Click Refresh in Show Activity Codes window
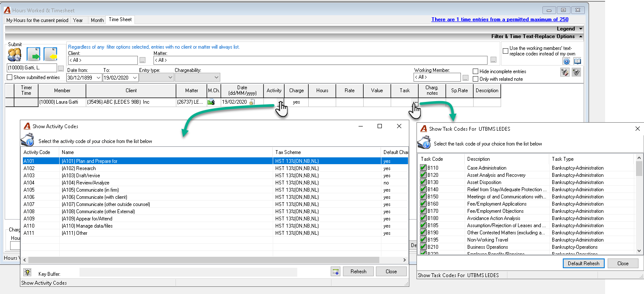 coord(358,272)
